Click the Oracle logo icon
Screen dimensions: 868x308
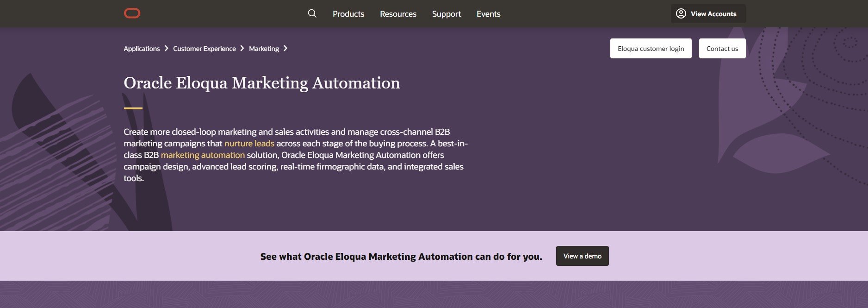pos(132,13)
